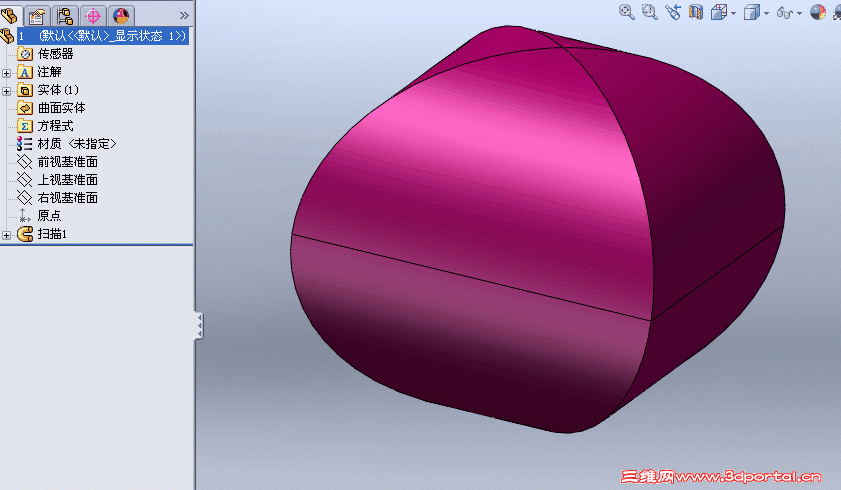Select the 方程式 tree item

(55, 126)
